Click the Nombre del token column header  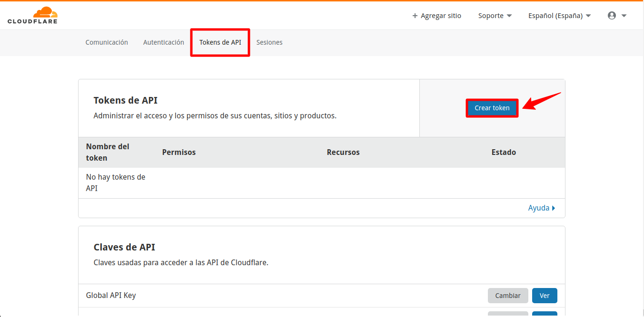click(x=108, y=152)
